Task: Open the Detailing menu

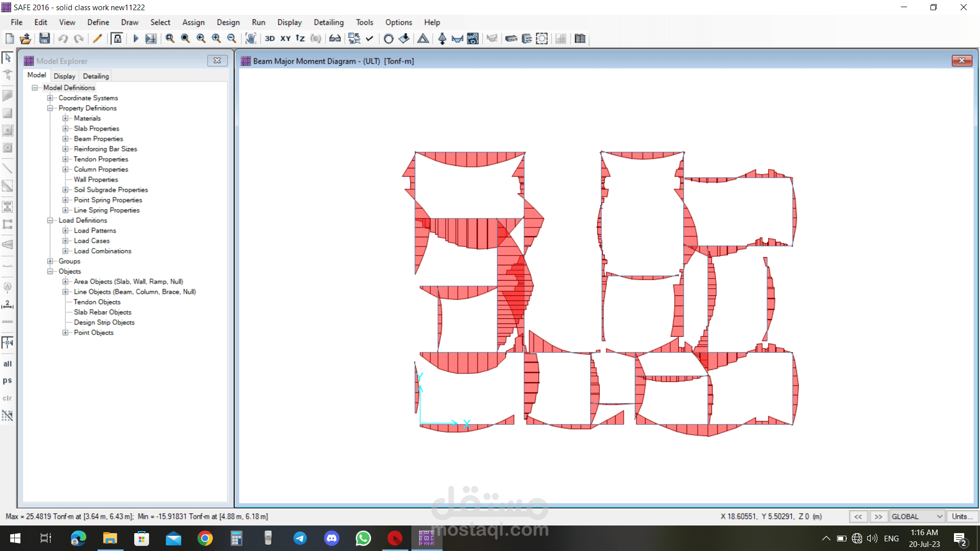Action: tap(329, 22)
